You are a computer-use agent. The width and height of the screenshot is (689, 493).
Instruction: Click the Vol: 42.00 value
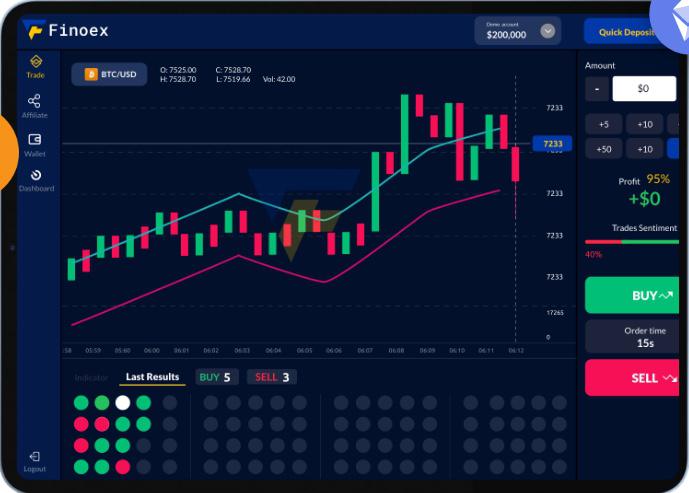pyautogui.click(x=279, y=80)
